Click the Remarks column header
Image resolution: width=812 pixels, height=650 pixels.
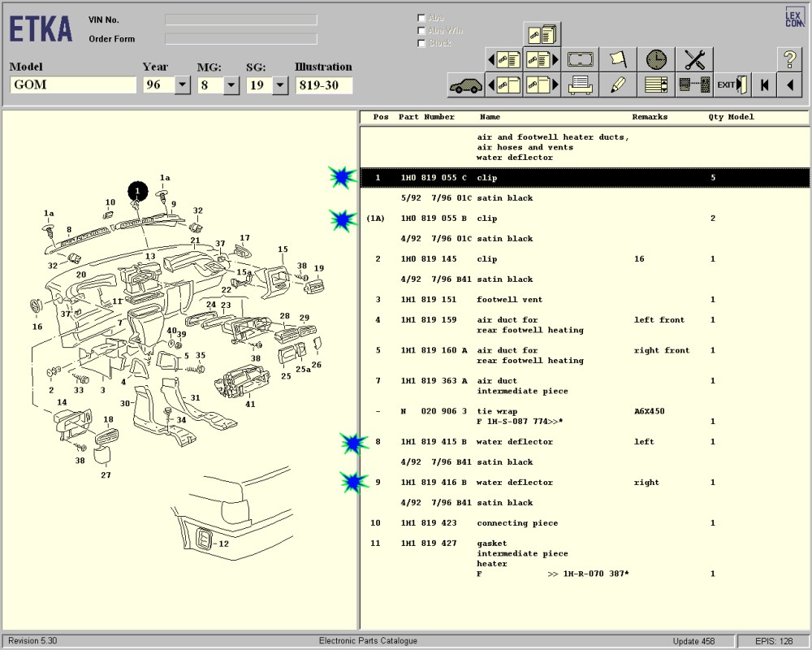[x=650, y=117]
